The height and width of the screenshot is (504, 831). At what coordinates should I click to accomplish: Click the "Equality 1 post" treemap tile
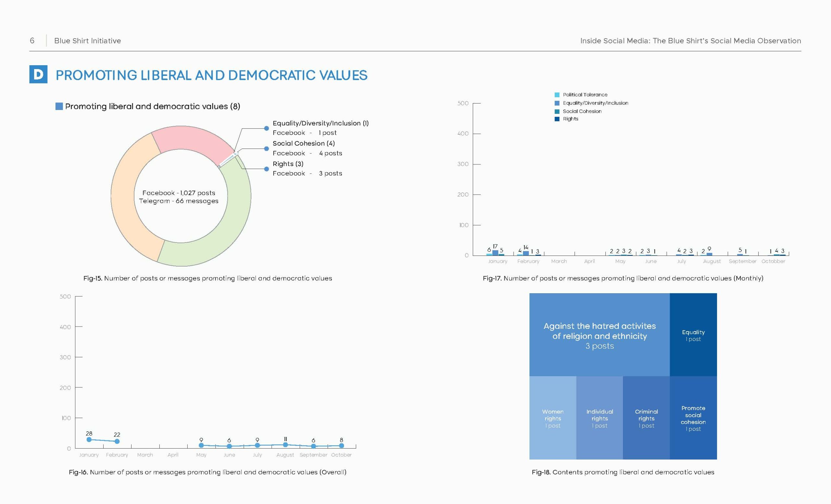click(x=693, y=334)
